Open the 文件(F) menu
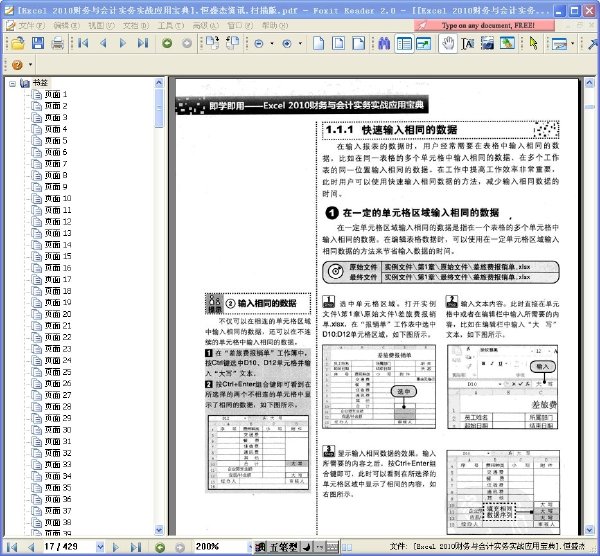Screen dimensions: 600x556 pos(31,26)
